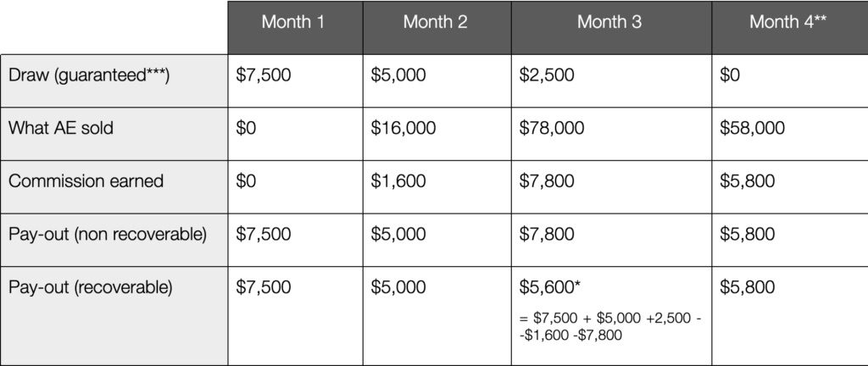Click the Draw (guaranteed***) row label
Screen dimensions: 868x366
coord(90,75)
